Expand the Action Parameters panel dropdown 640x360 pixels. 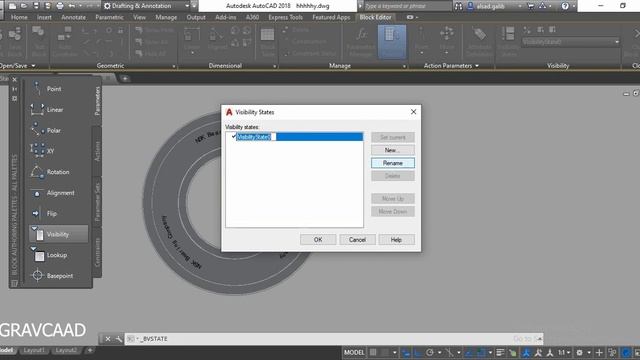point(477,66)
